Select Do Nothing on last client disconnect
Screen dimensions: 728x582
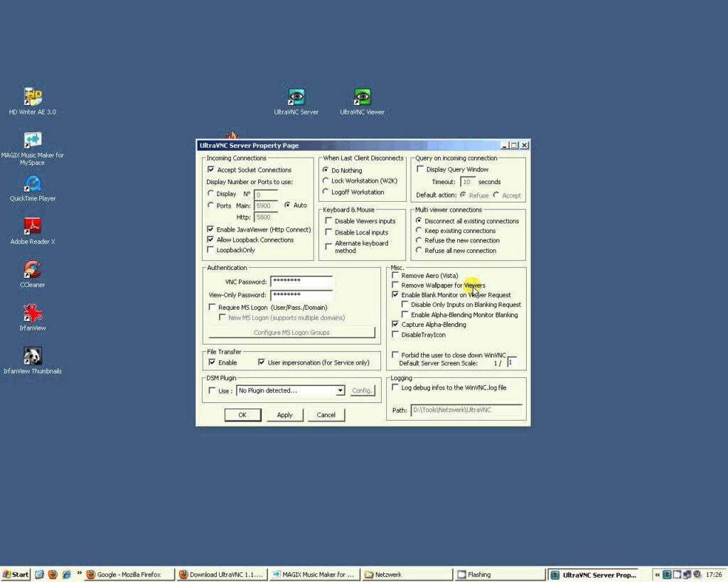click(326, 170)
